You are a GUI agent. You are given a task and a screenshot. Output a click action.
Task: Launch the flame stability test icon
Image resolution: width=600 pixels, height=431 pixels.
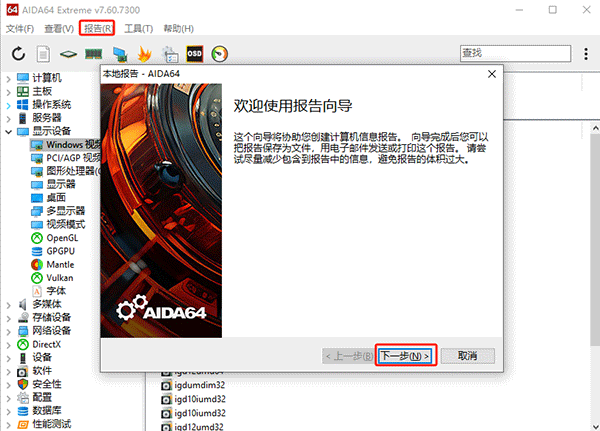pyautogui.click(x=145, y=54)
